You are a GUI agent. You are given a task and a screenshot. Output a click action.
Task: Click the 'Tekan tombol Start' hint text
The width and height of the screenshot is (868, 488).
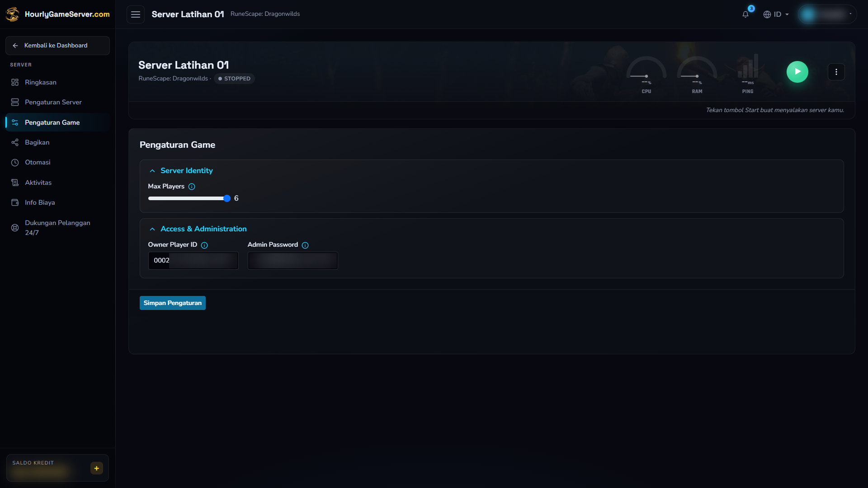point(775,110)
